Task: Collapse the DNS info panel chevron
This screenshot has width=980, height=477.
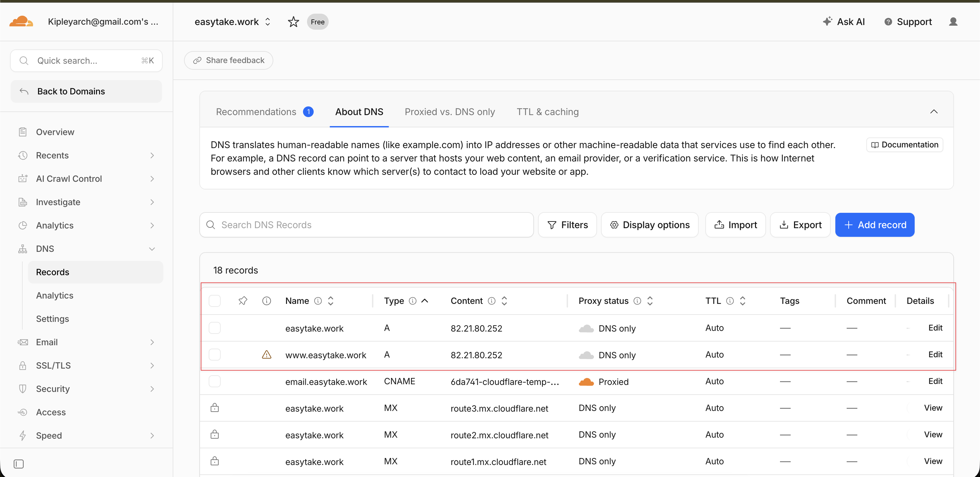Action: click(934, 111)
